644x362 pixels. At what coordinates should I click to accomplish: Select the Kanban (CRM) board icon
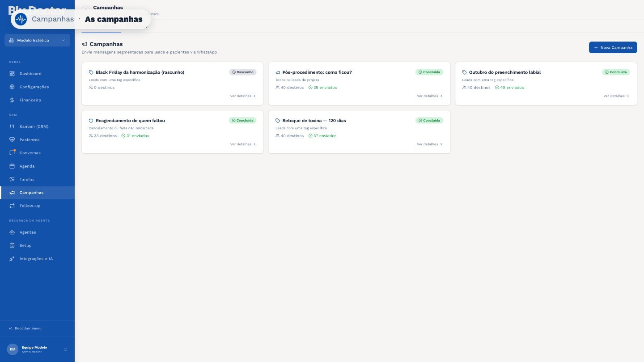tap(12, 126)
